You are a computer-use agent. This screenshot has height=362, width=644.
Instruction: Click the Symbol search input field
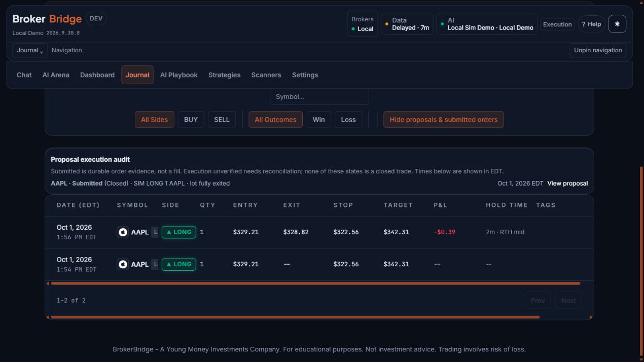tap(319, 96)
